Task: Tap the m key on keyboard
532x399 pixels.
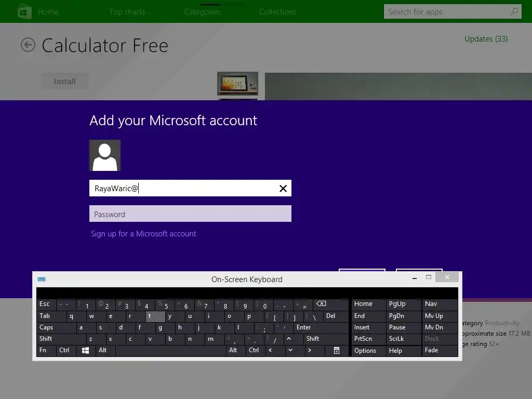Action: [x=214, y=339]
